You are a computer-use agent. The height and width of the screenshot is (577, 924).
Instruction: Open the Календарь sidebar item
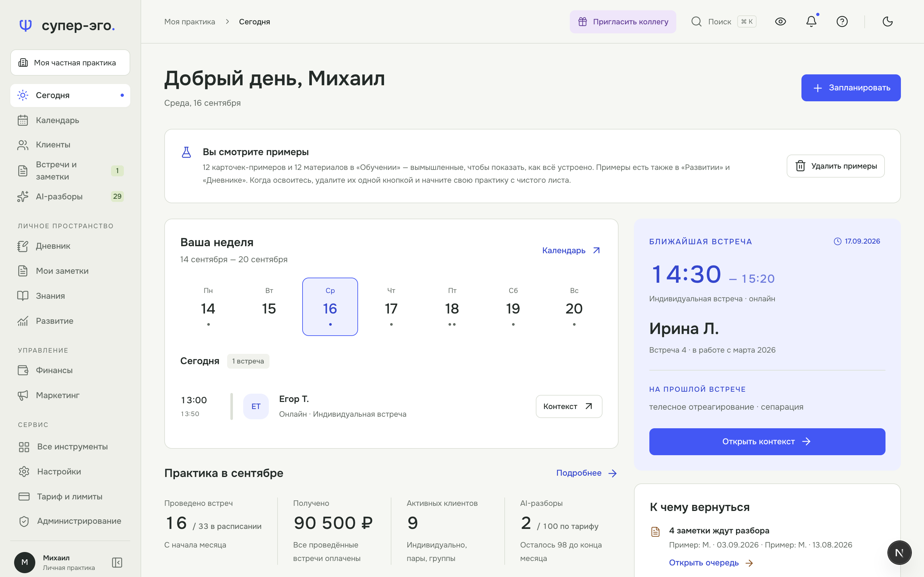click(x=70, y=120)
